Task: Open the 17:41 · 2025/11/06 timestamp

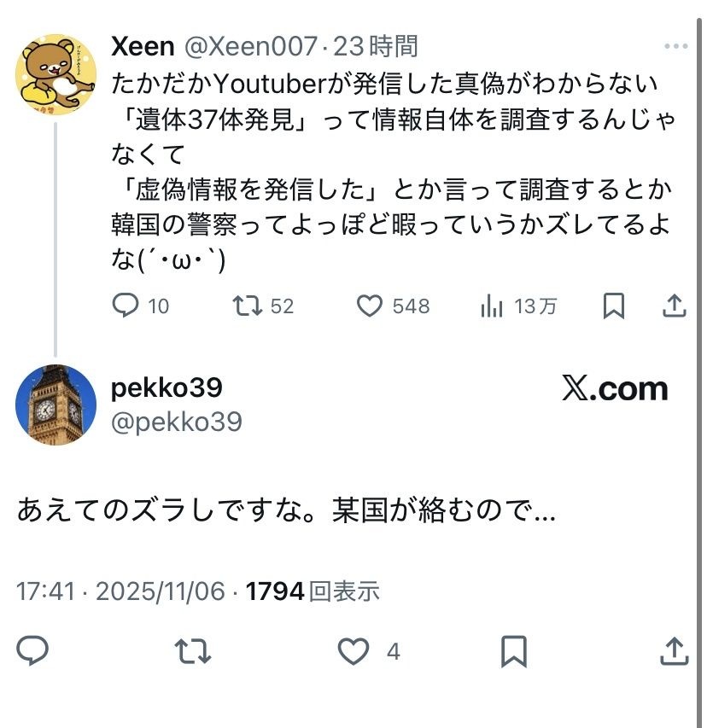Action: (x=120, y=591)
